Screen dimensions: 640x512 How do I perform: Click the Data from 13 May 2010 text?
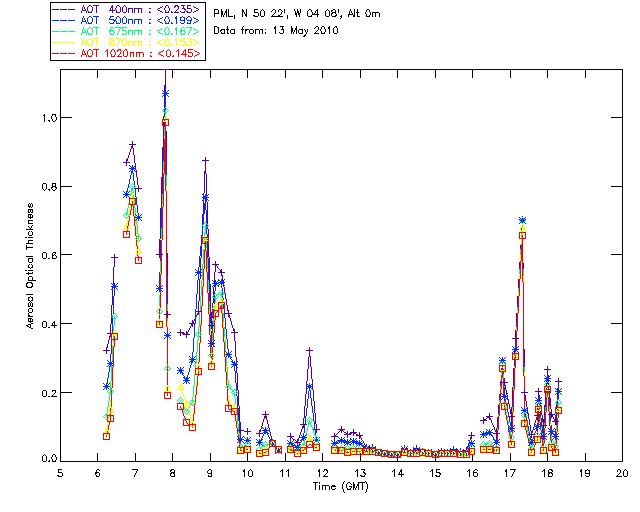276,31
